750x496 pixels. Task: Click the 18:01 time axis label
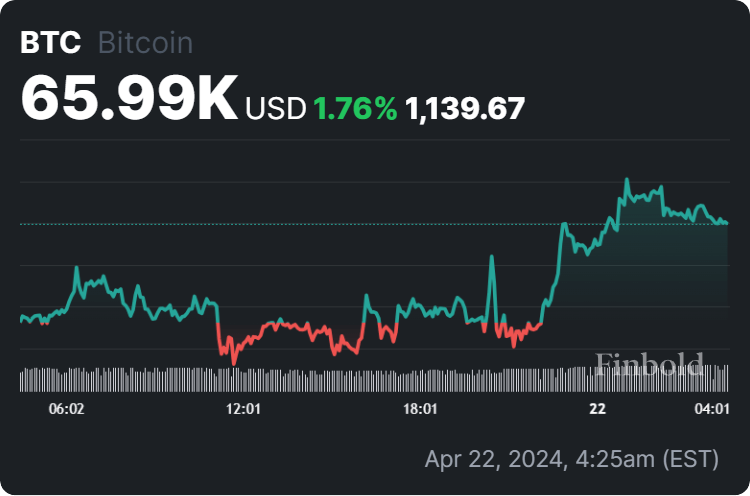point(420,410)
